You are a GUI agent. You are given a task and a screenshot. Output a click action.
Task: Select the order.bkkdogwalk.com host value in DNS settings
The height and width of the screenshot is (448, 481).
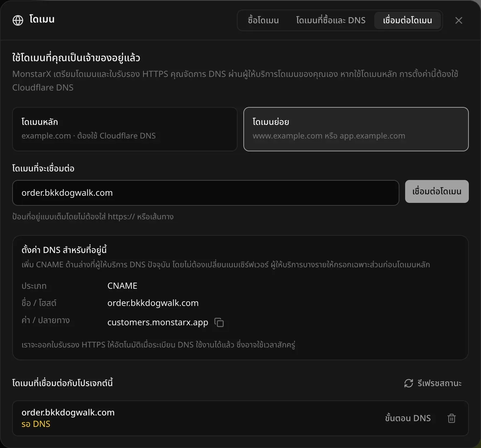coord(153,303)
